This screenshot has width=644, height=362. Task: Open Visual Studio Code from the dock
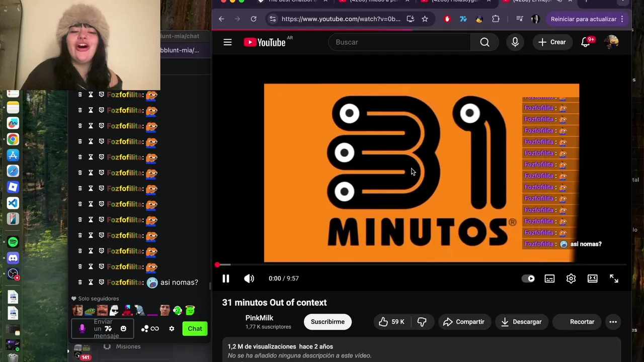click(x=13, y=203)
